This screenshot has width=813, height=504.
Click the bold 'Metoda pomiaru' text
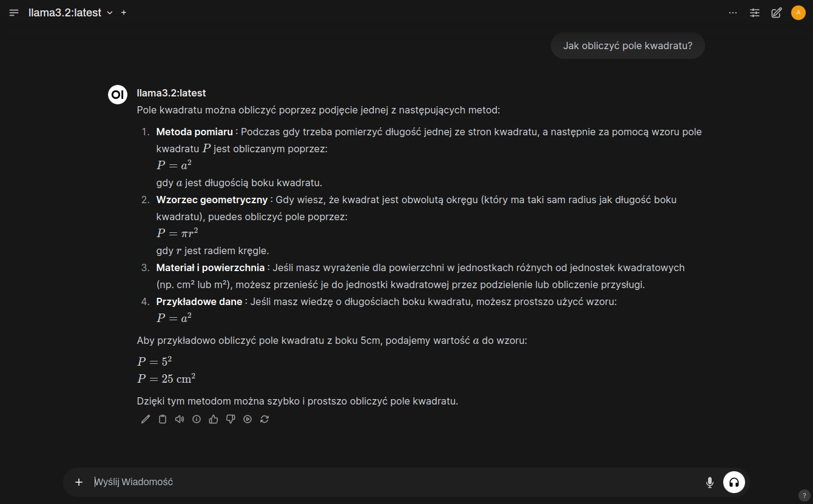pos(195,132)
